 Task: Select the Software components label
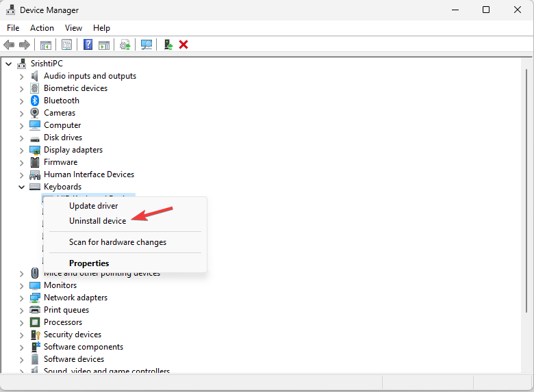click(x=84, y=347)
